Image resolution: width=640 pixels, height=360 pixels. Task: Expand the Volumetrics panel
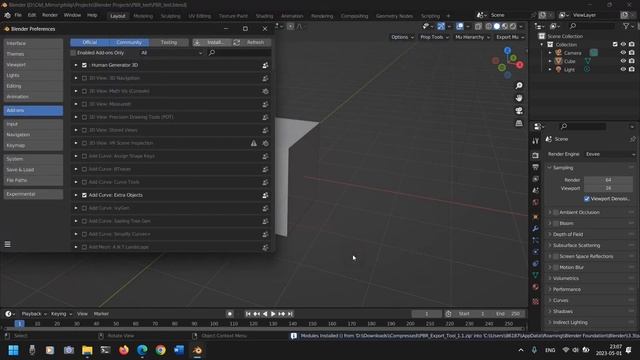point(565,278)
